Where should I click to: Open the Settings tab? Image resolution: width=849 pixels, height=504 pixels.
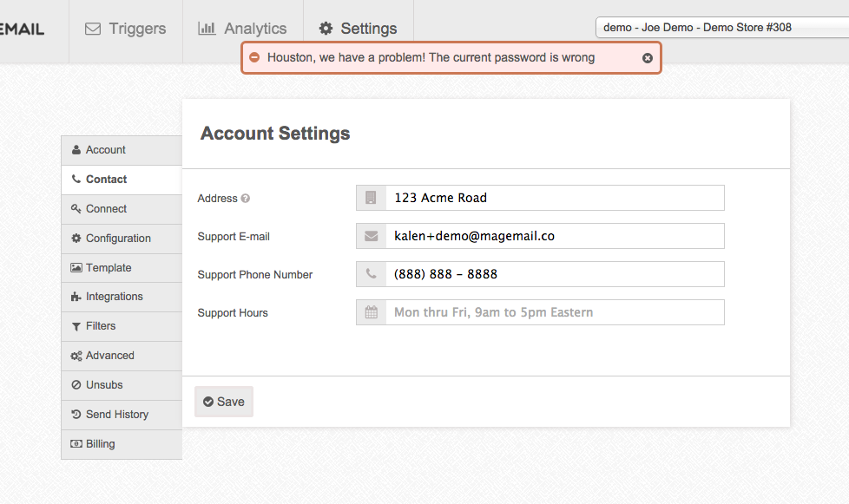[358, 29]
